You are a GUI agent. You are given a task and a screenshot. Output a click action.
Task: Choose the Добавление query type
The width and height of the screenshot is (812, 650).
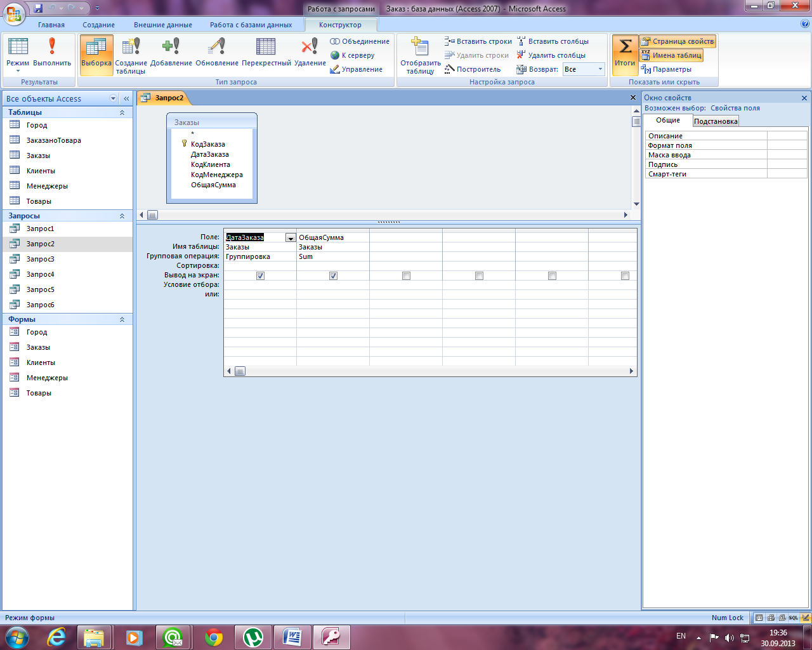(x=171, y=53)
